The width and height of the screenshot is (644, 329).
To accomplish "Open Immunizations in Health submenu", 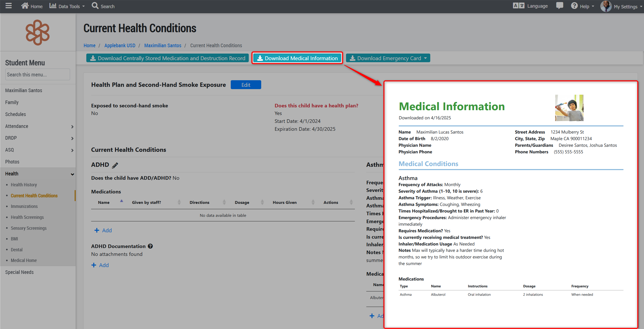I will pyautogui.click(x=24, y=206).
